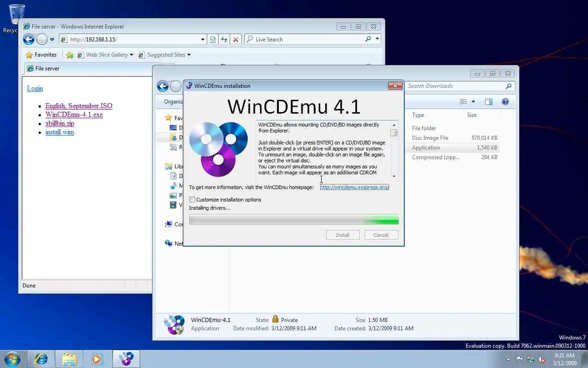Click the Windows Media Player taskbar icon

97,359
